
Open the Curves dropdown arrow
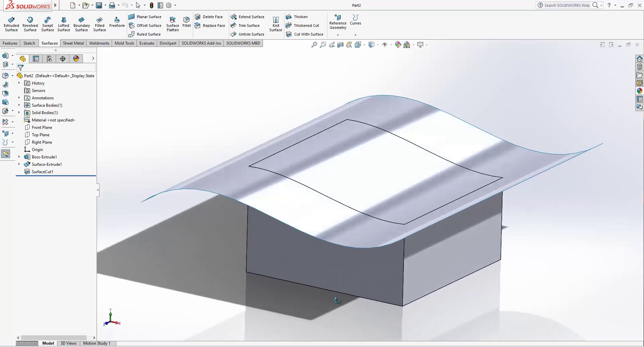click(355, 35)
